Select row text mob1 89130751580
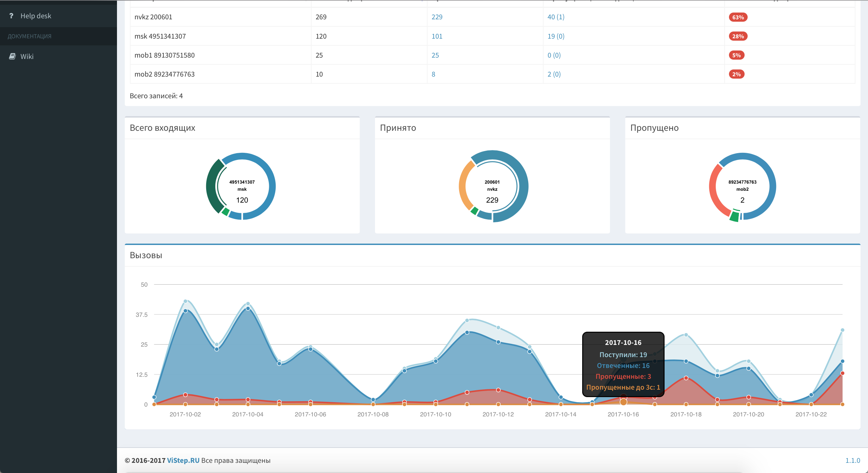 [164, 55]
